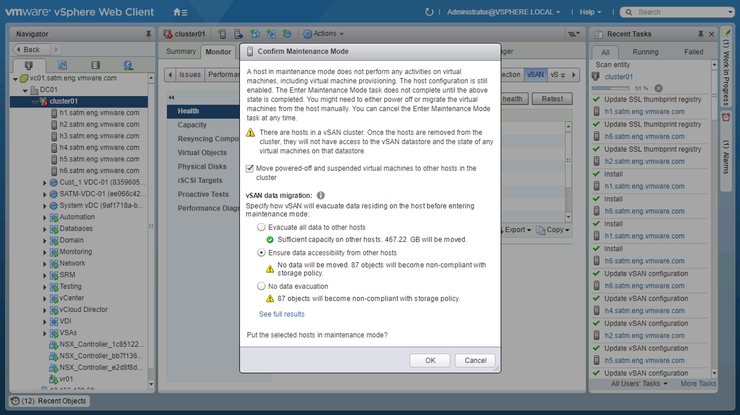Image resolution: width=740 pixels, height=415 pixels.
Task: Select No data evacuation option
Action: (261, 286)
